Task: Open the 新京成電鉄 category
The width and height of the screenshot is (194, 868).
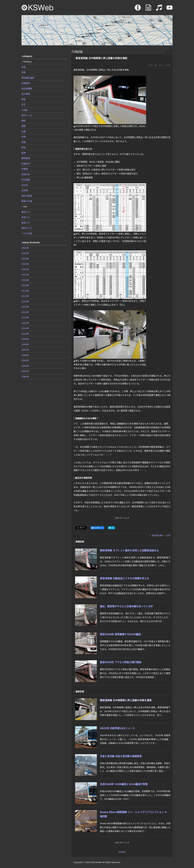Action: pyautogui.click(x=27, y=89)
